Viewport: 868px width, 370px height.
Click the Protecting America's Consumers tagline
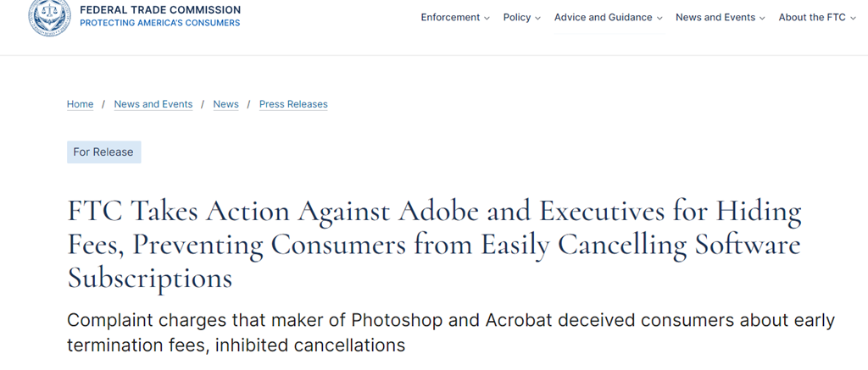point(159,23)
